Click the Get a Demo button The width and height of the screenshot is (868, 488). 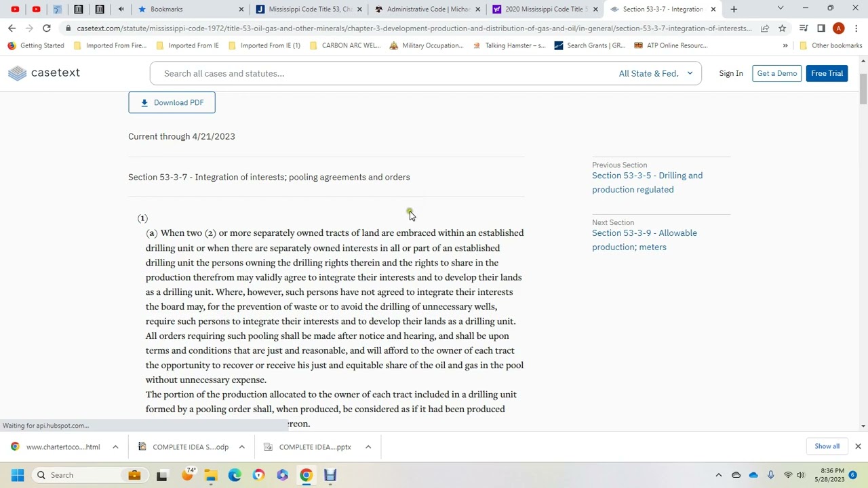point(776,73)
